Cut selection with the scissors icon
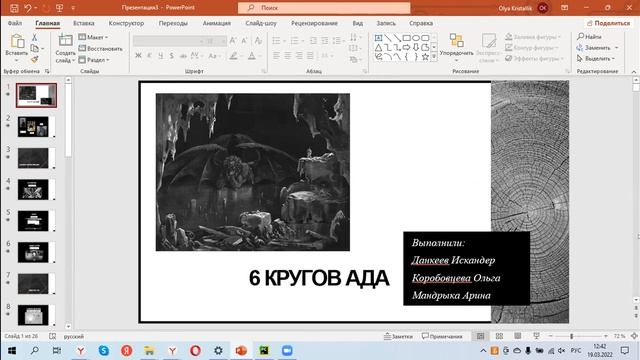This screenshot has height=360, width=640. tap(34, 37)
